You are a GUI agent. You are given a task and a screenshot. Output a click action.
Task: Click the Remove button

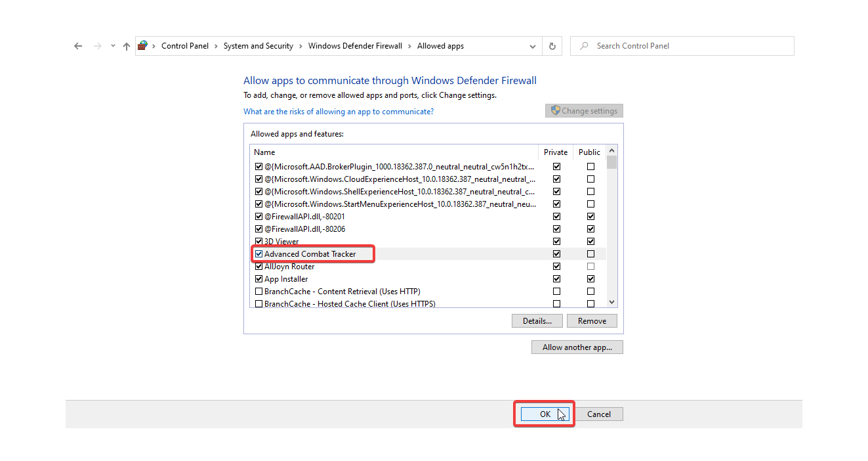pos(592,321)
